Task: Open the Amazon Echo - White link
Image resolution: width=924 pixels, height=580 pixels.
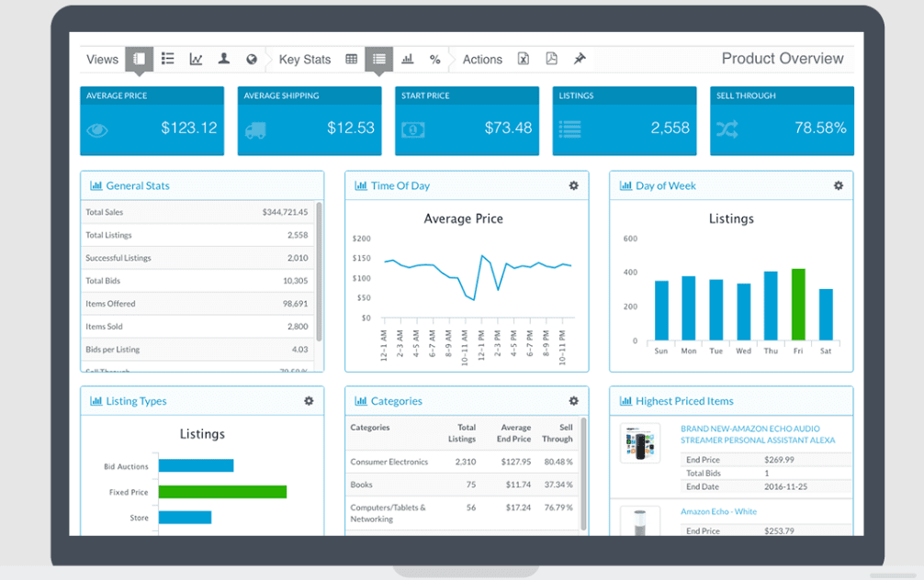Action: pos(718,511)
